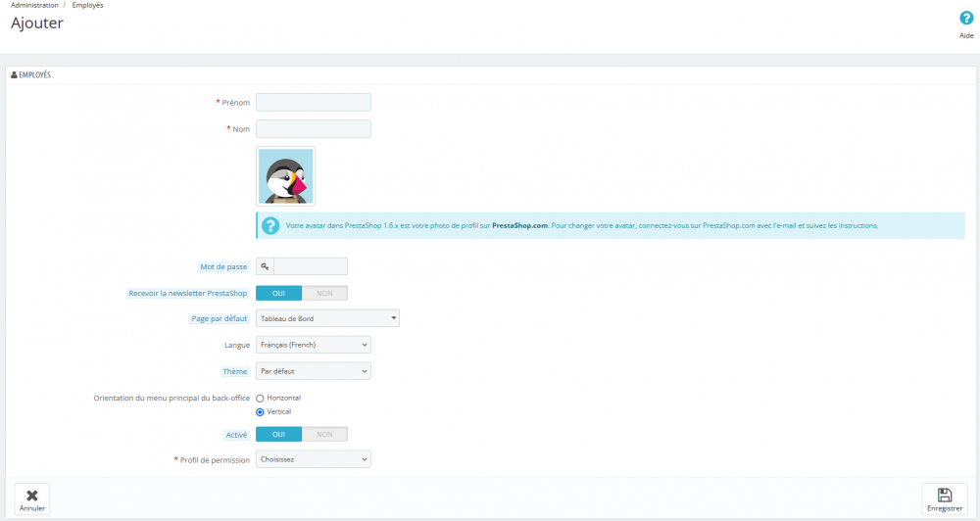Image resolution: width=980 pixels, height=521 pixels.
Task: Go to Employés breadcrumb
Action: click(87, 5)
